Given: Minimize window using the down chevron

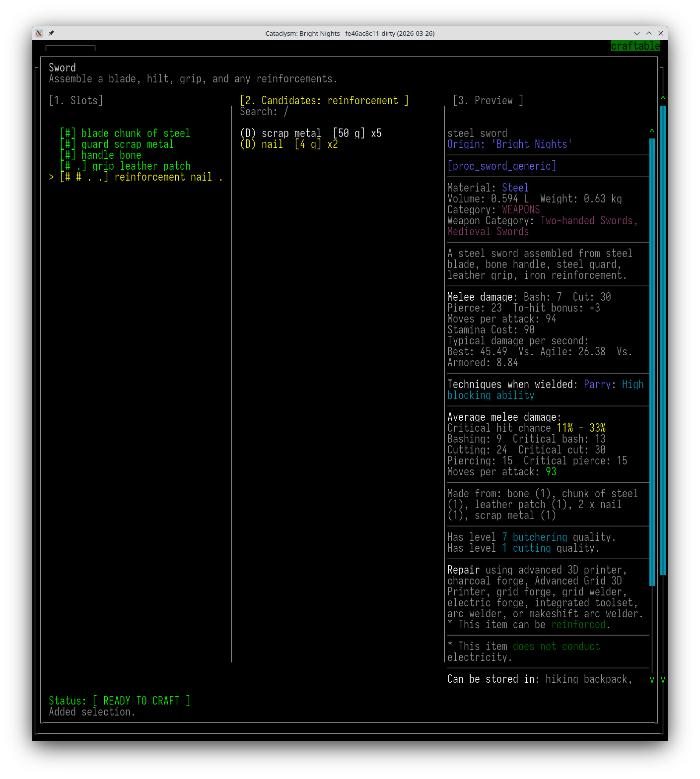Looking at the screenshot, I should pos(637,33).
